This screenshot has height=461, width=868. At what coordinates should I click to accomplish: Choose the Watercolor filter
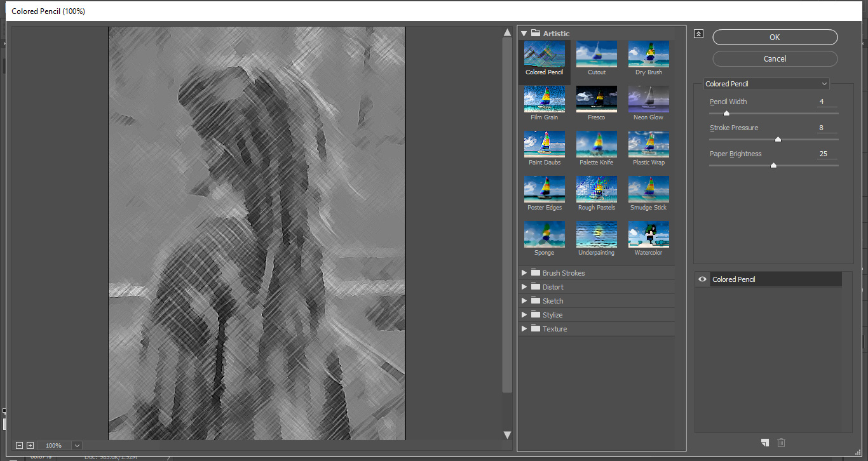pyautogui.click(x=648, y=234)
